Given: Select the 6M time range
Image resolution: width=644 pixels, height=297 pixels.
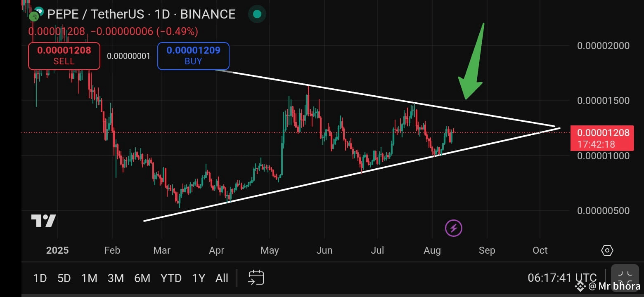Looking at the screenshot, I should pyautogui.click(x=142, y=278).
